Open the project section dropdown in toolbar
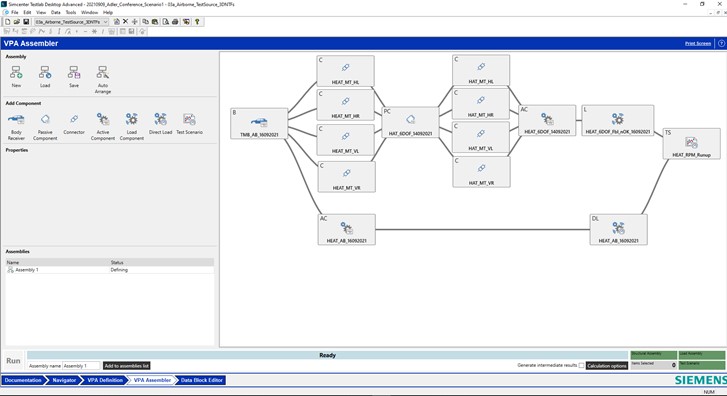This screenshot has height=396, width=727. pyautogui.click(x=106, y=22)
